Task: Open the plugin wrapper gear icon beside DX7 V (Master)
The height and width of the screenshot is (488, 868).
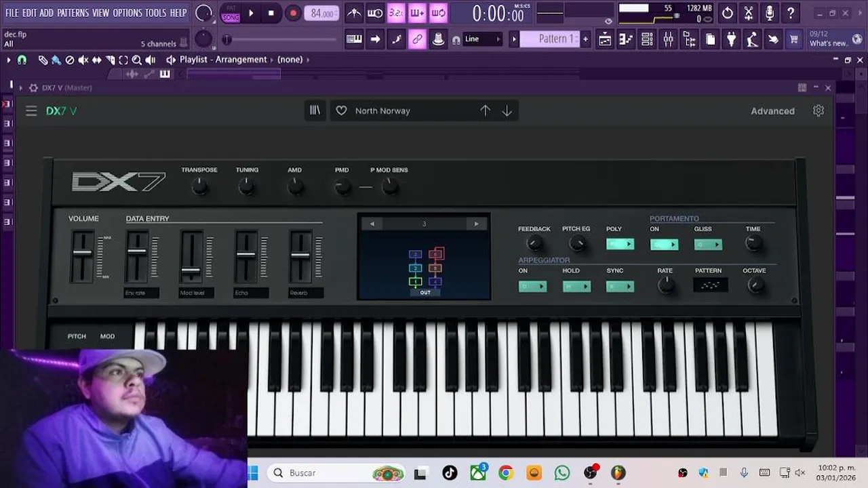Action: coord(33,87)
